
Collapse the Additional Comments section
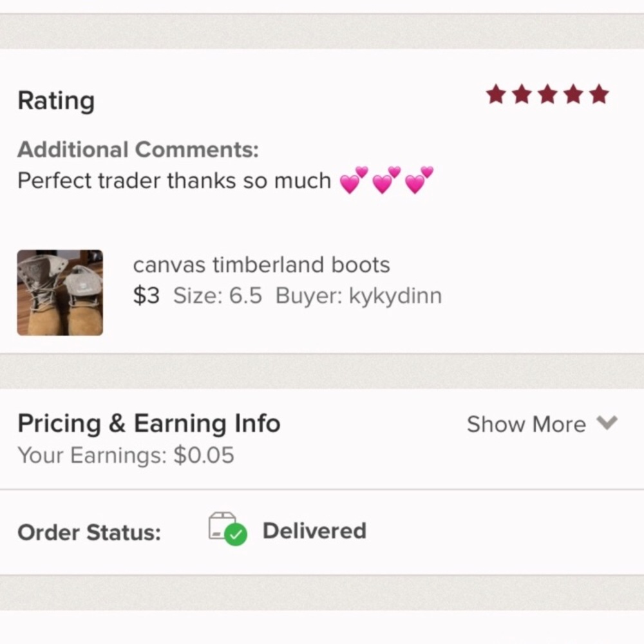(138, 149)
